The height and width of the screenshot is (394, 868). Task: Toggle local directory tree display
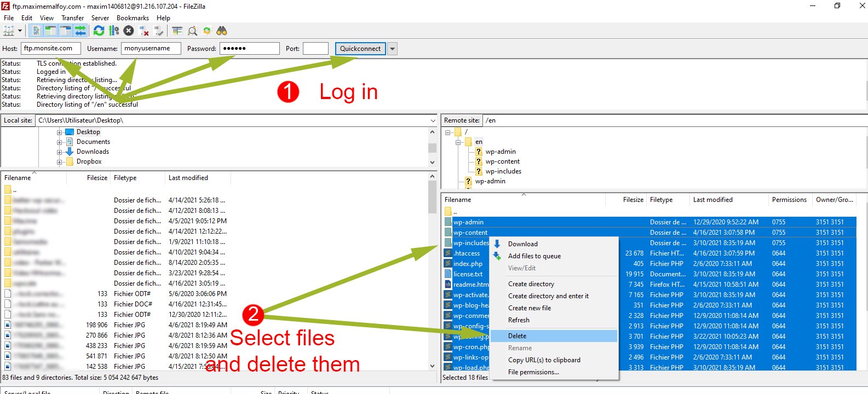[x=50, y=31]
